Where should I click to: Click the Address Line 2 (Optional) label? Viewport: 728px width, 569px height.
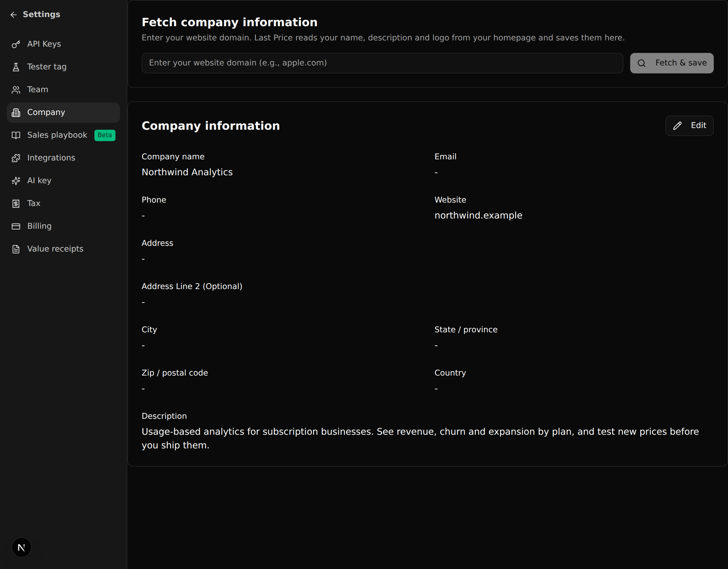pos(192,286)
